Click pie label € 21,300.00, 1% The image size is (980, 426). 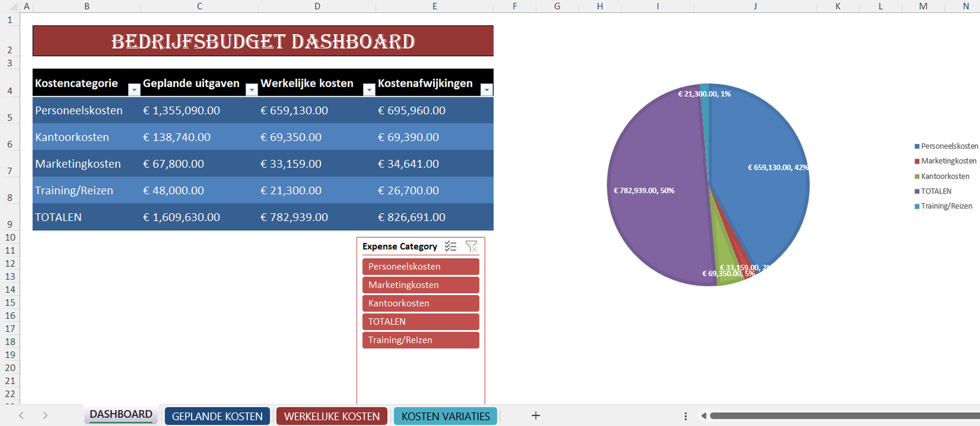point(704,94)
